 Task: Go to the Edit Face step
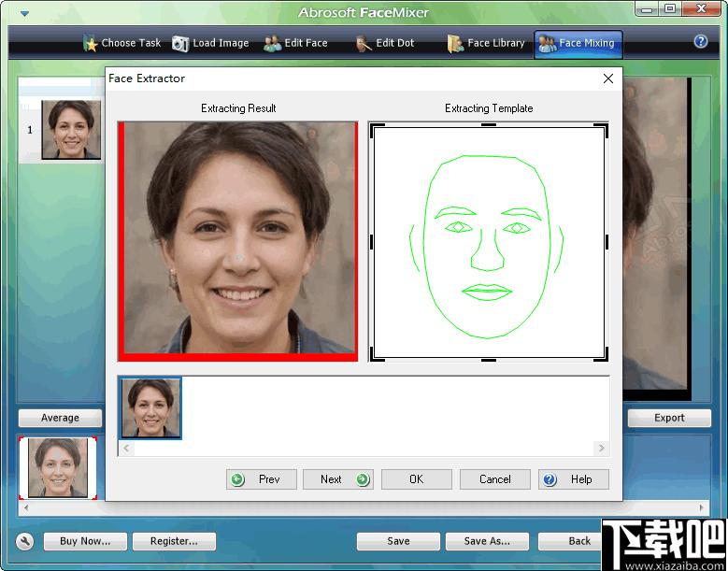pyautogui.click(x=295, y=43)
